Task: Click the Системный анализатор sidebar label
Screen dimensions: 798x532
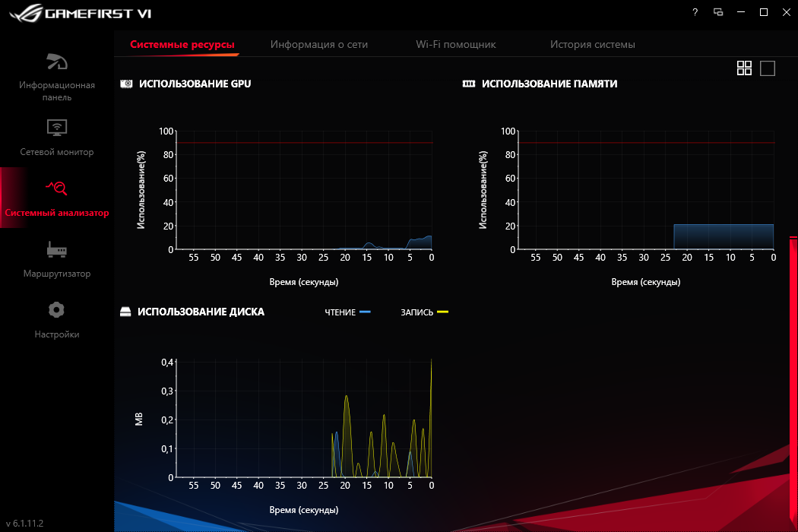Action: click(57, 213)
